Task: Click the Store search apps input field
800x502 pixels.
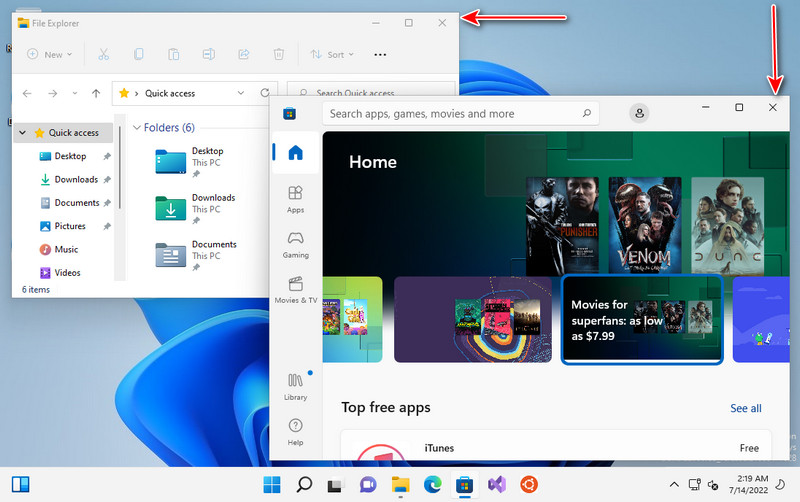Action: [460, 113]
